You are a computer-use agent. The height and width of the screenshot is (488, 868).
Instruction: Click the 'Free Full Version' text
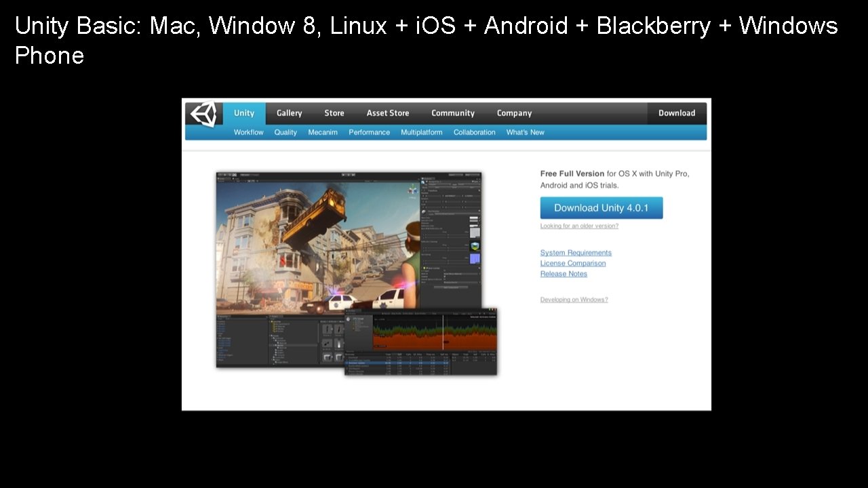572,174
